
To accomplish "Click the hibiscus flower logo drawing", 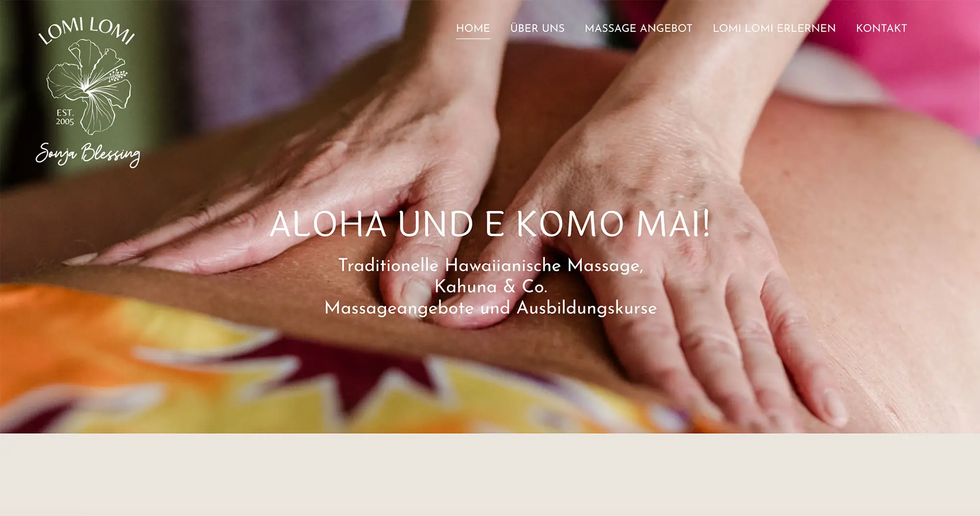I will tap(89, 86).
